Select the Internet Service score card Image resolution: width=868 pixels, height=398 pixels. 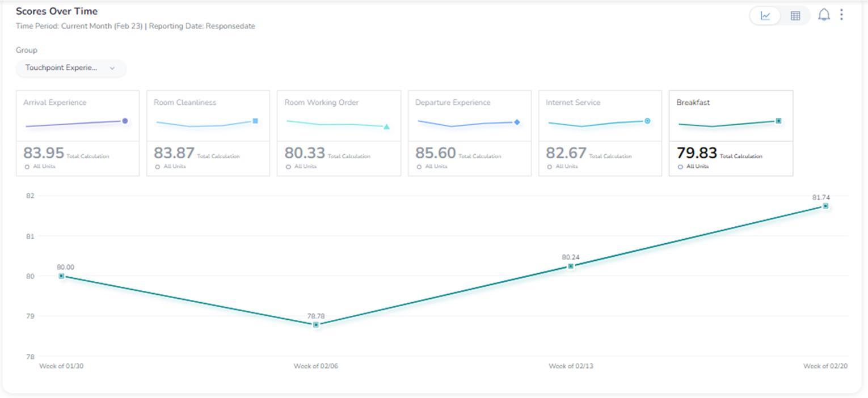coord(600,133)
